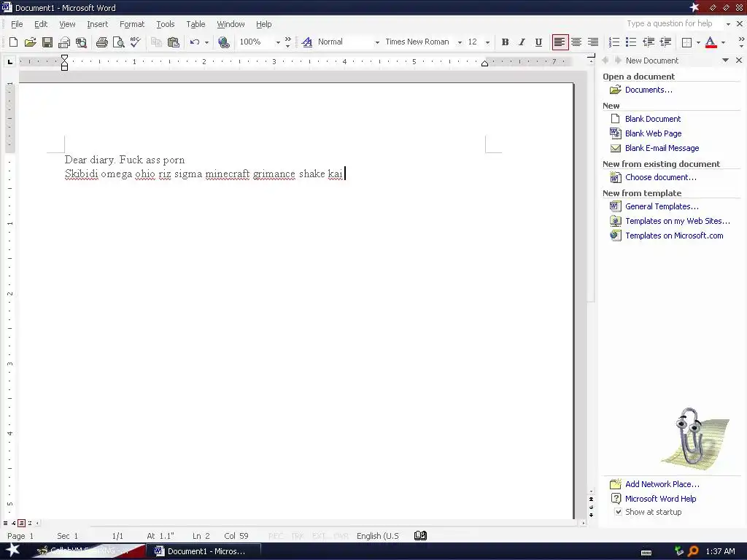Open the Tools menu
This screenshot has height=560, width=747.
pos(166,24)
